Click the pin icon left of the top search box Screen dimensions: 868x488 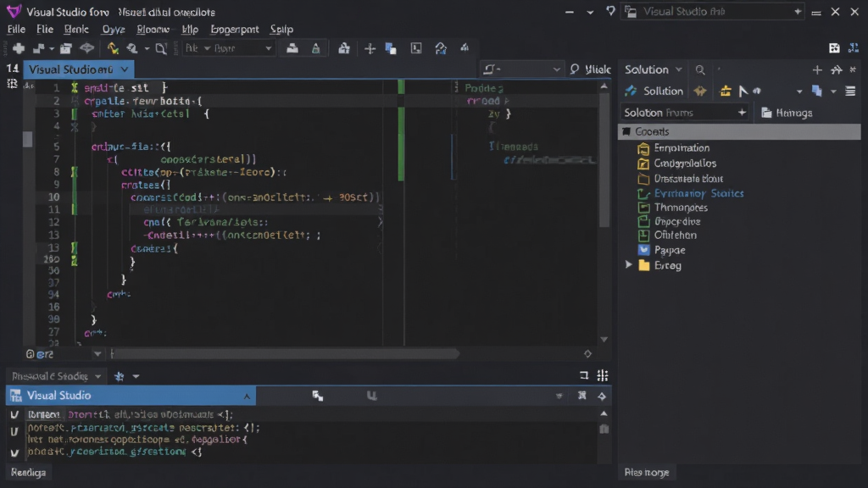(610, 11)
